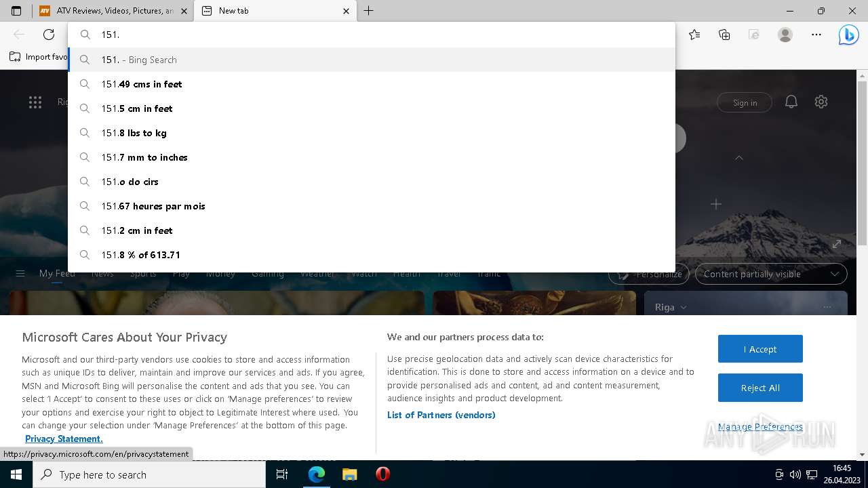
Task: Select suggestion 151.49 cms in feet
Action: click(x=372, y=84)
